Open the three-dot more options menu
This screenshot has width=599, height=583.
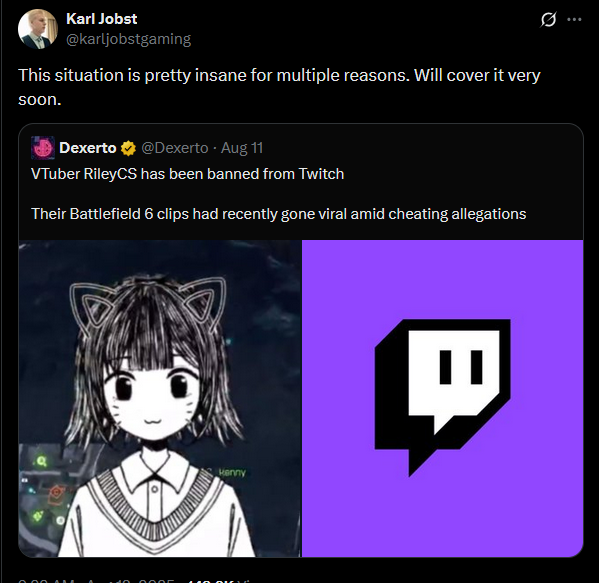pyautogui.click(x=574, y=19)
